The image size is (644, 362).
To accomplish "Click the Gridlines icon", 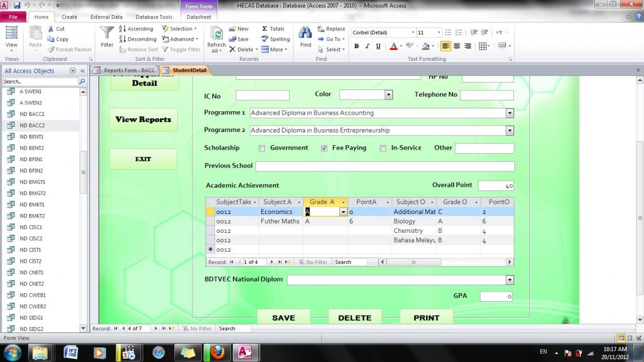I will pyautogui.click(x=483, y=46).
